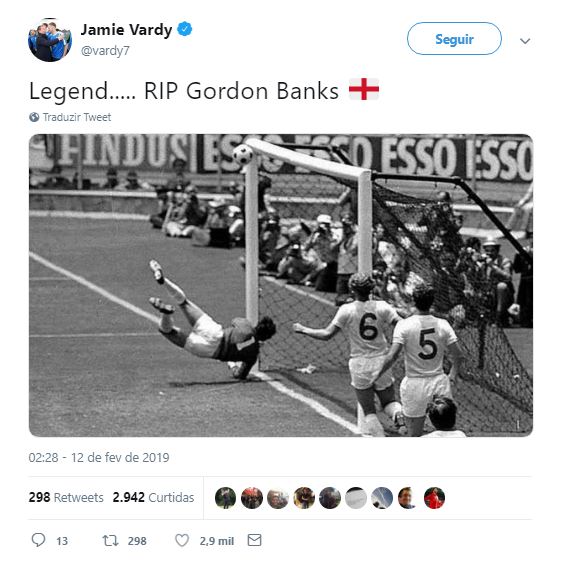Click the envelope direct message icon
The image size is (562, 573).
[x=254, y=540]
